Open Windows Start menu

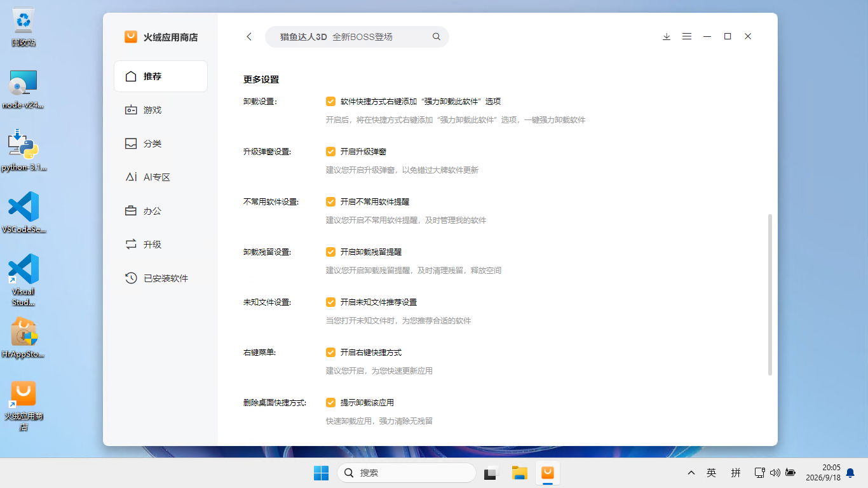click(x=321, y=473)
